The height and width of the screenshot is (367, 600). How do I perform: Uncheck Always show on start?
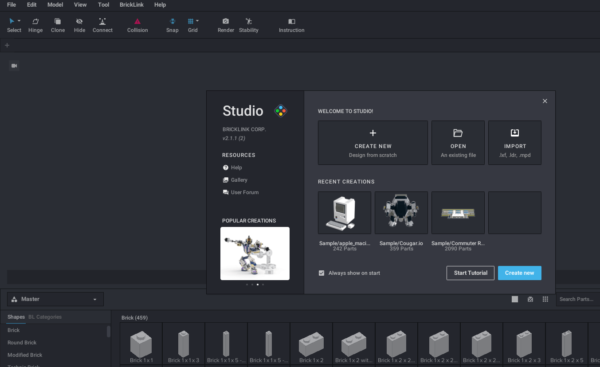click(x=321, y=273)
